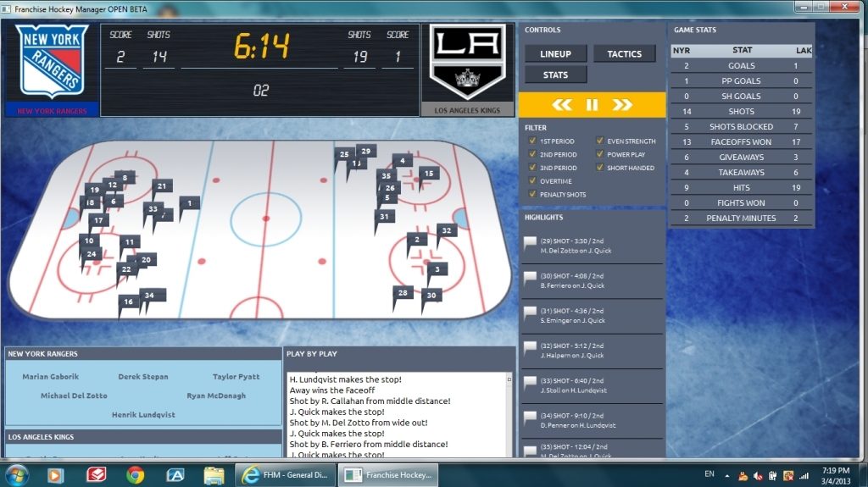Screen dimensions: 868x487
Task: Select shot marker 28 on the rink
Action: pos(403,293)
